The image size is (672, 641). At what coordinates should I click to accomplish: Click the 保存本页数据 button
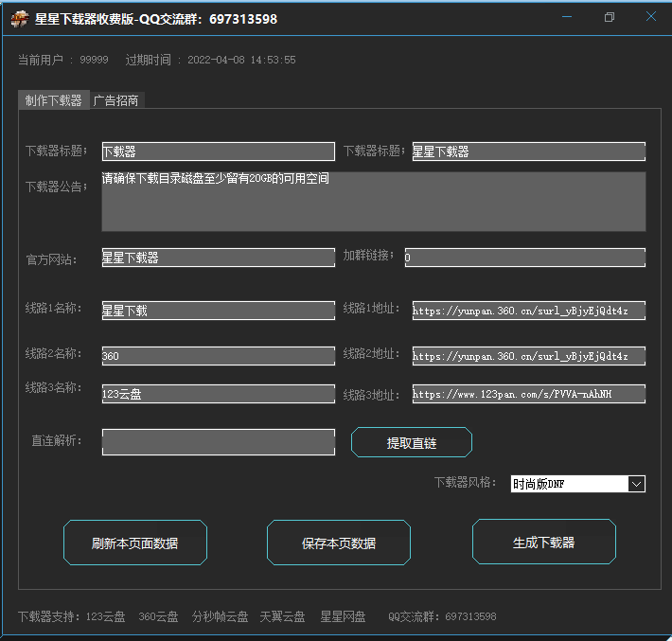339,543
